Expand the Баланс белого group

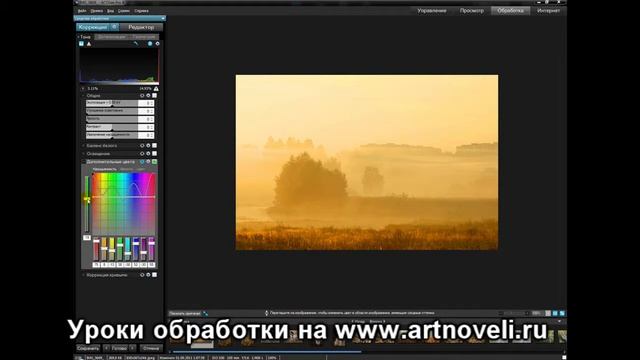click(83, 145)
